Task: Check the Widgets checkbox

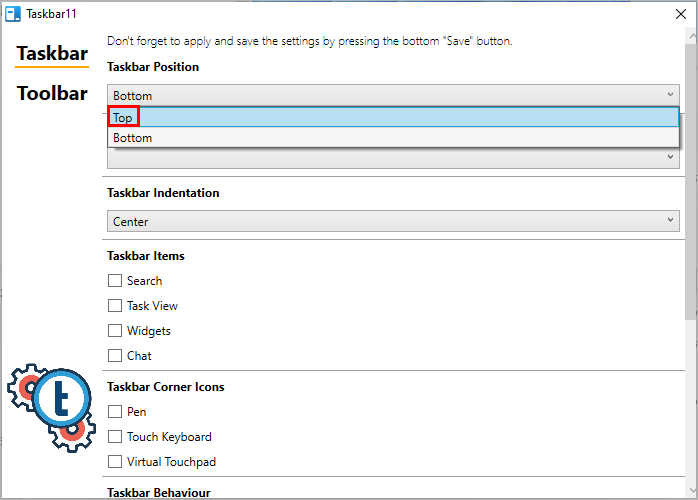Action: point(115,330)
